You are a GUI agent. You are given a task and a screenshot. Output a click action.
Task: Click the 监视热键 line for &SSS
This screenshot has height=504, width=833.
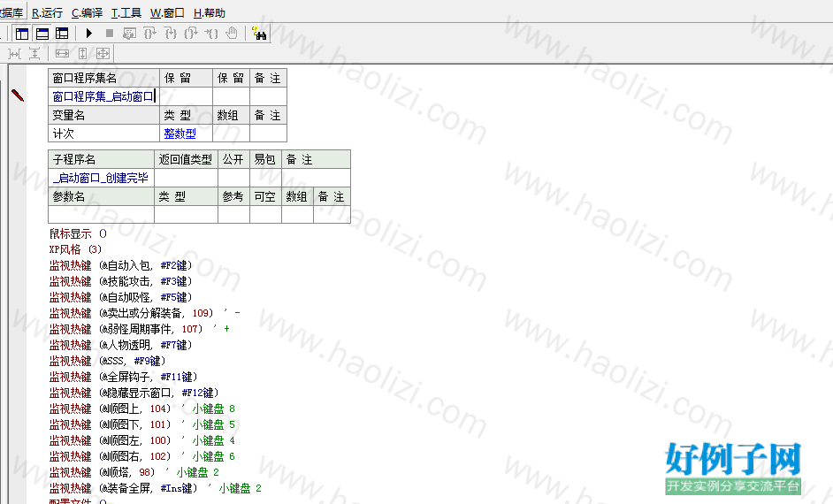click(107, 361)
